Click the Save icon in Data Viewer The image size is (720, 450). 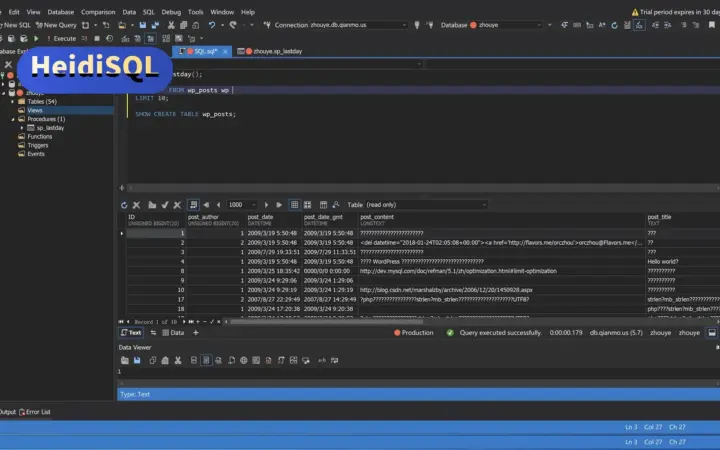point(137,360)
